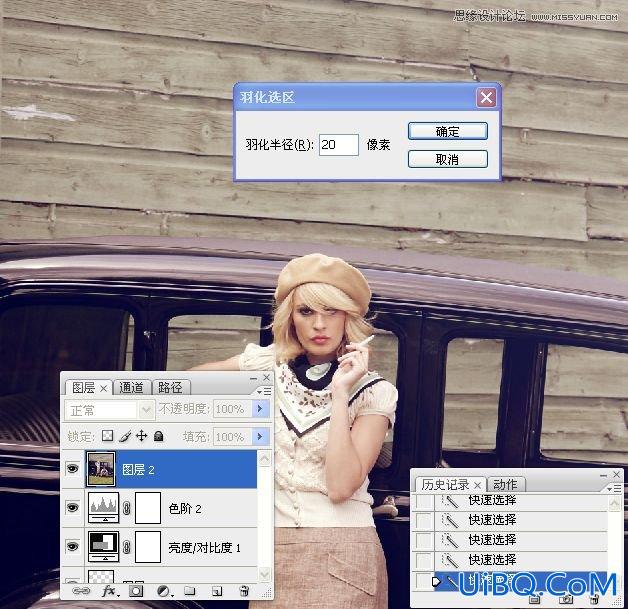Close the 图层 tab with its x

(103, 388)
